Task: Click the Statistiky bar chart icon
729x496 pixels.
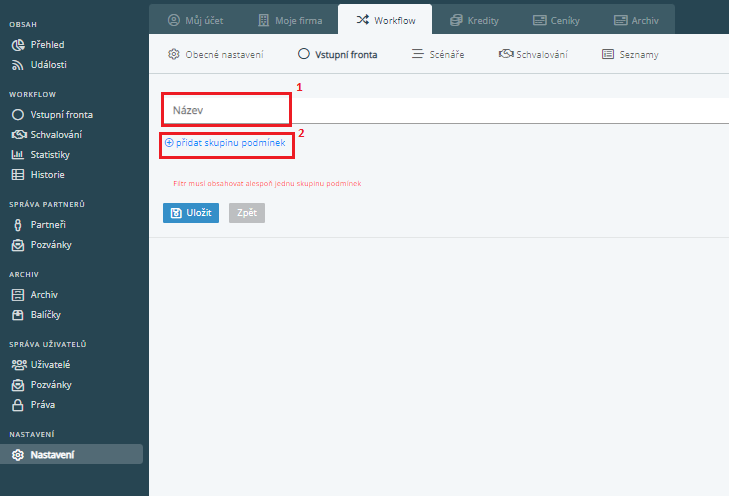Action: (x=18, y=154)
